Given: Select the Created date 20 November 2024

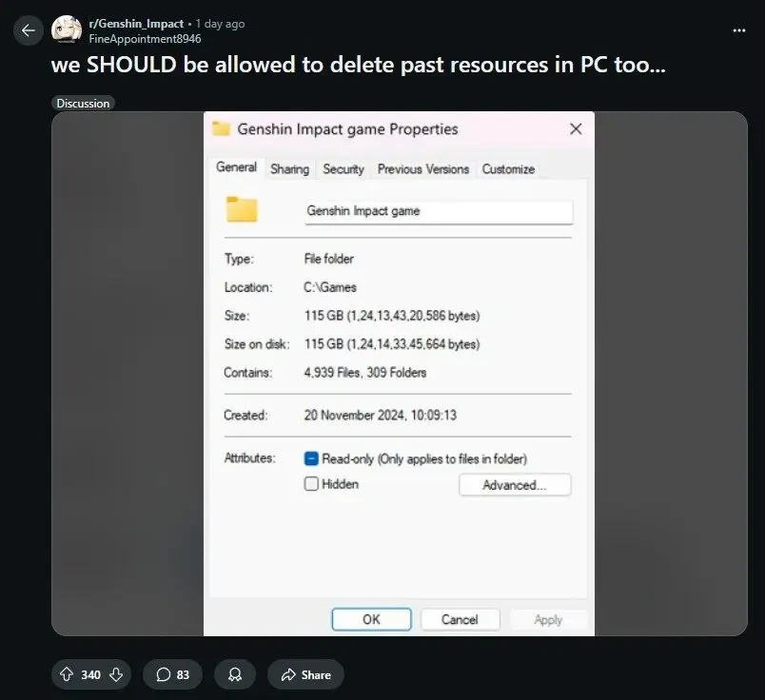Looking at the screenshot, I should click(381, 415).
